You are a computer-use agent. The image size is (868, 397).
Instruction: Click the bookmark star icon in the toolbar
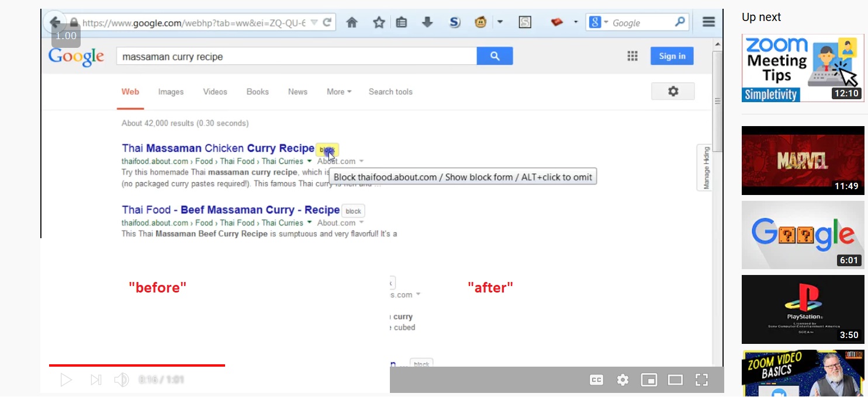click(x=379, y=22)
